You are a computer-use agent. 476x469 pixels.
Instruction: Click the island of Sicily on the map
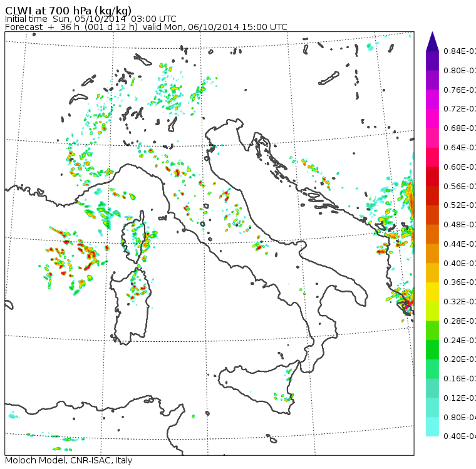pyautogui.click(x=258, y=387)
